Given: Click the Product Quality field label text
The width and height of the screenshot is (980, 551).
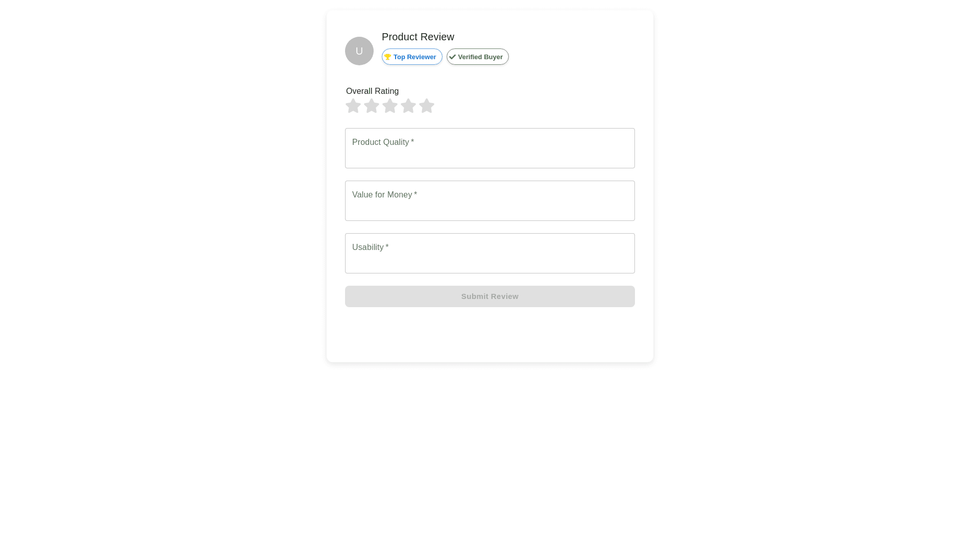Looking at the screenshot, I should tap(380, 142).
